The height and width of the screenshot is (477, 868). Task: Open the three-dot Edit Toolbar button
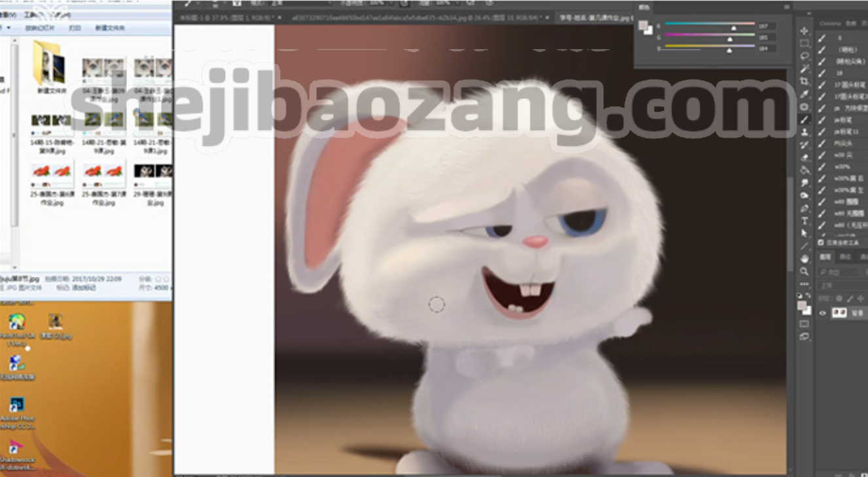pyautogui.click(x=805, y=284)
